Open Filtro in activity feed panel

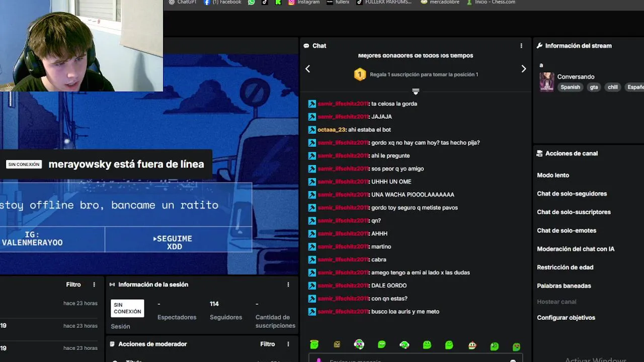click(x=73, y=285)
